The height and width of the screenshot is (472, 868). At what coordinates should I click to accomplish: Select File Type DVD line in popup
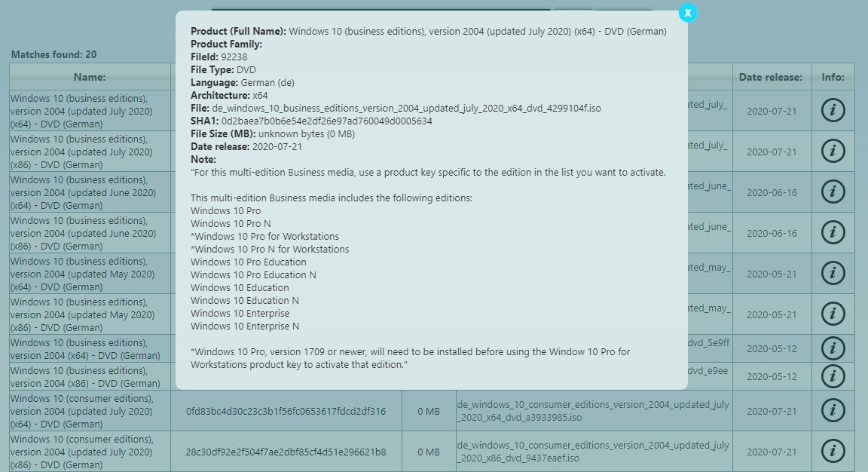pos(223,69)
